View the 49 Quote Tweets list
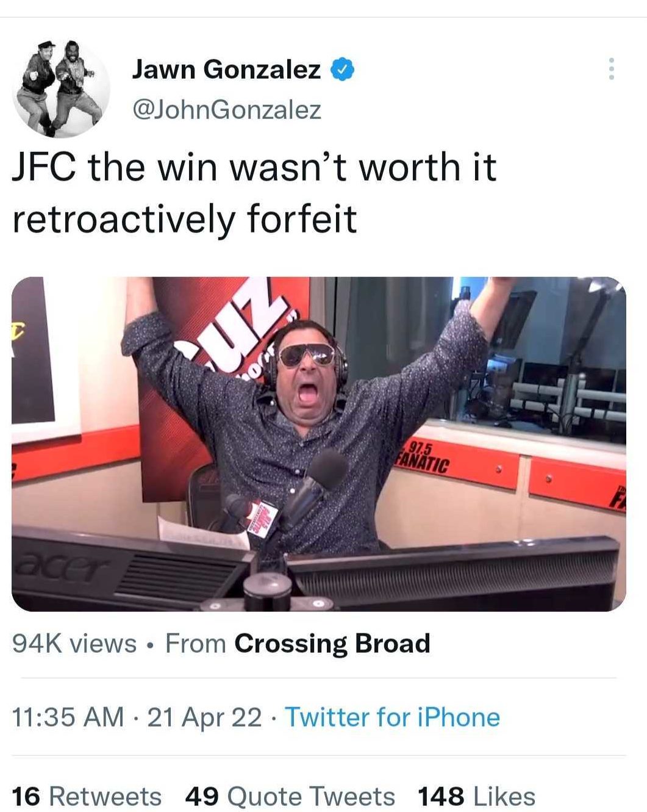Screen dimensions: 647x812 coord(290,796)
